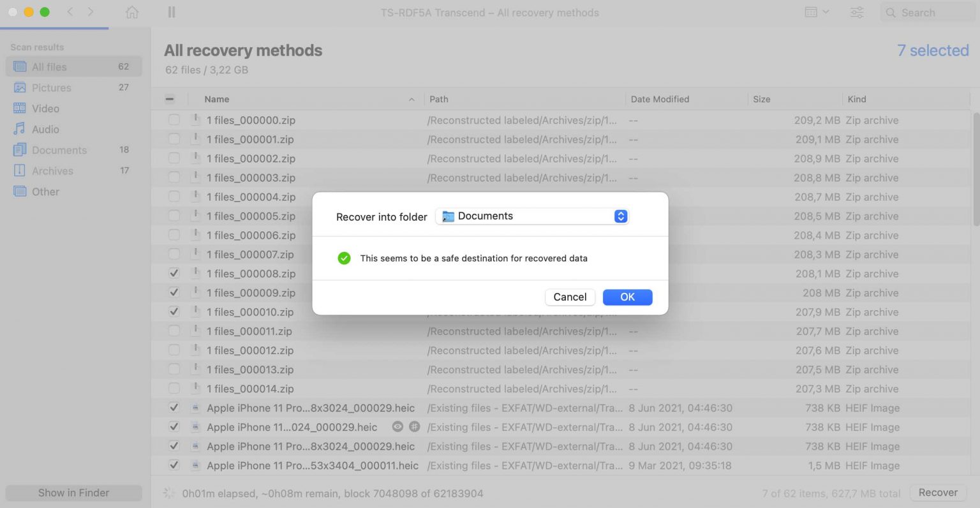This screenshot has height=508, width=980.
Task: Open the filter settings icon in the toolbar
Action: coord(857,12)
